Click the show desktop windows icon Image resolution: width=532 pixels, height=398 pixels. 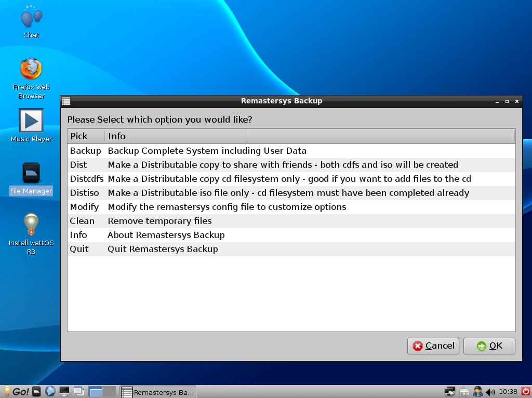point(79,392)
